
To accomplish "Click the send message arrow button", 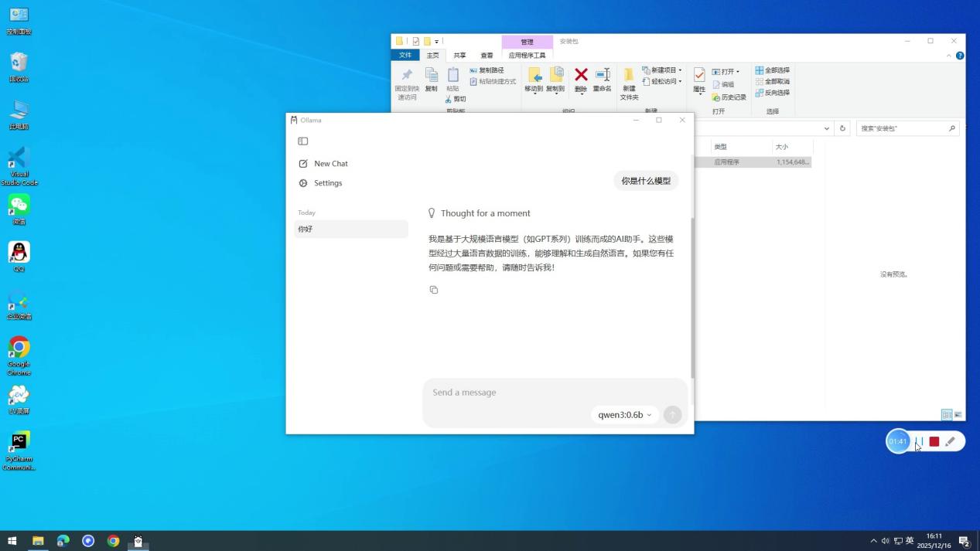I will (x=672, y=415).
